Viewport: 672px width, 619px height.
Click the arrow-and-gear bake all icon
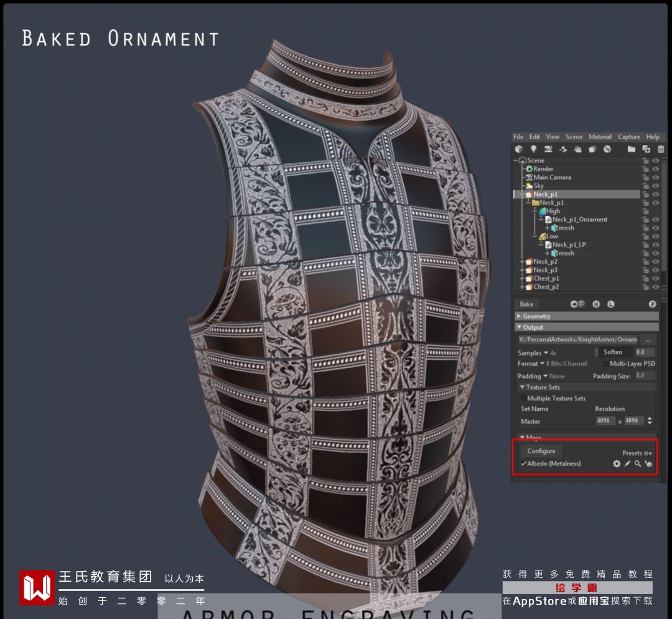577,304
